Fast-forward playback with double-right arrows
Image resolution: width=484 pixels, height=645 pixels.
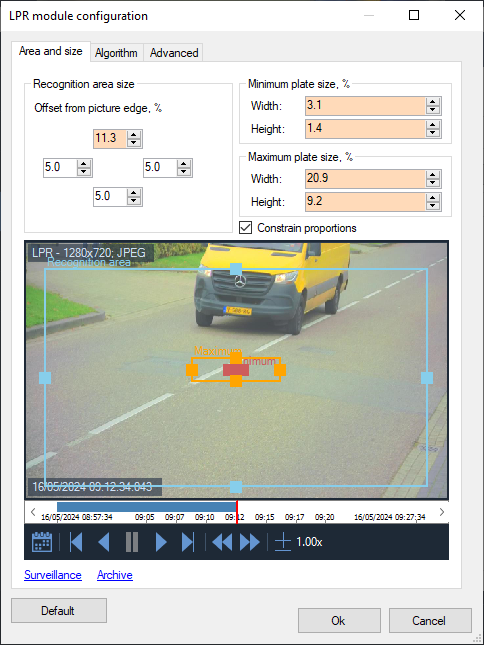point(250,542)
